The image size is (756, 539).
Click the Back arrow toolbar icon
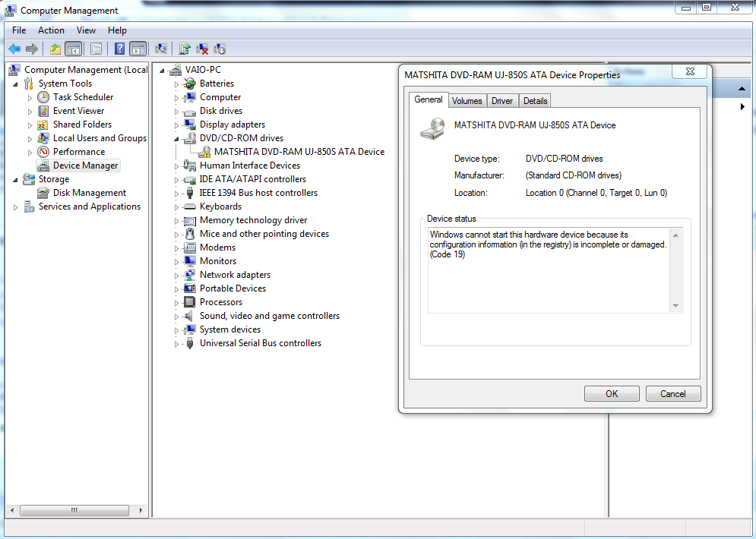pos(14,49)
